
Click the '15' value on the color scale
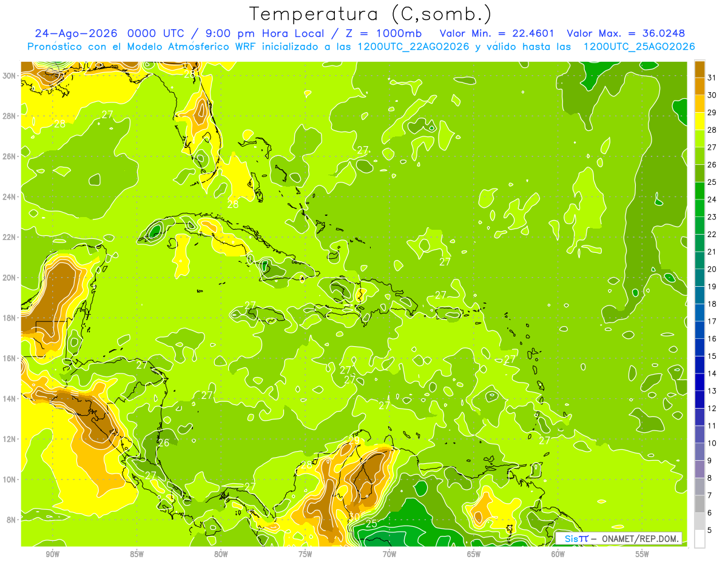point(712,356)
